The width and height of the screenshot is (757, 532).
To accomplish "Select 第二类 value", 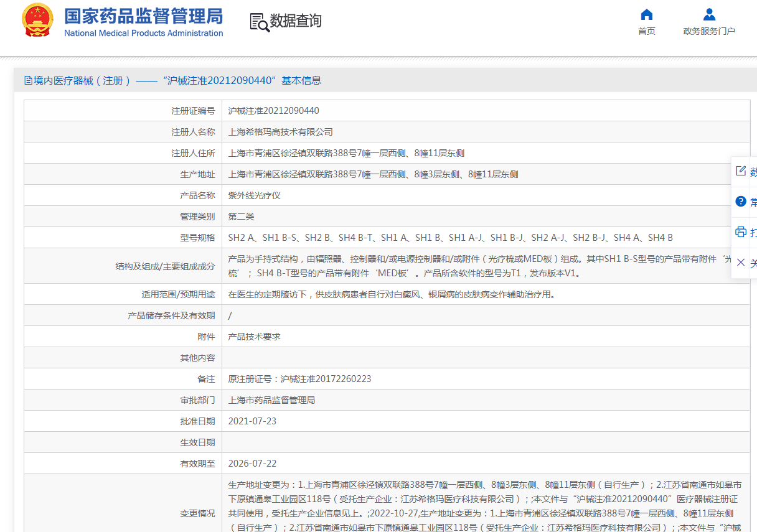I will click(242, 217).
